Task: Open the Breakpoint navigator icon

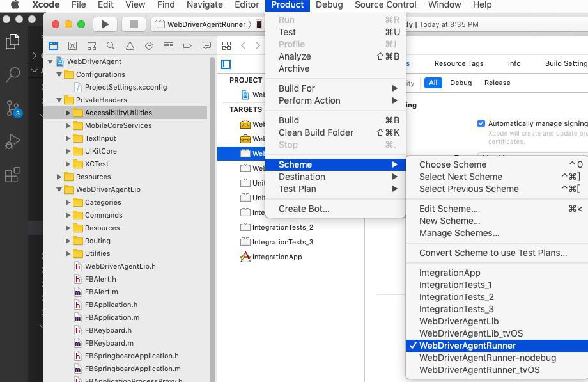Action: [x=187, y=46]
